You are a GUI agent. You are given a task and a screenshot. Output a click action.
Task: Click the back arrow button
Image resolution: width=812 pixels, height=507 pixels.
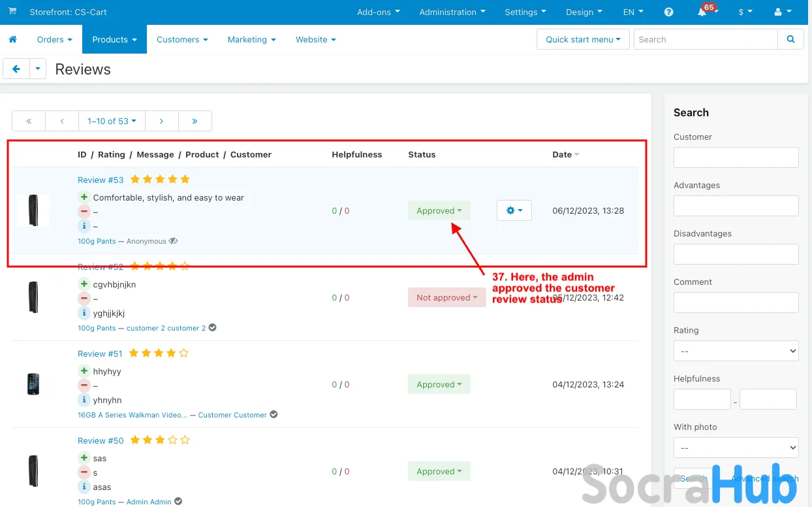pos(16,69)
